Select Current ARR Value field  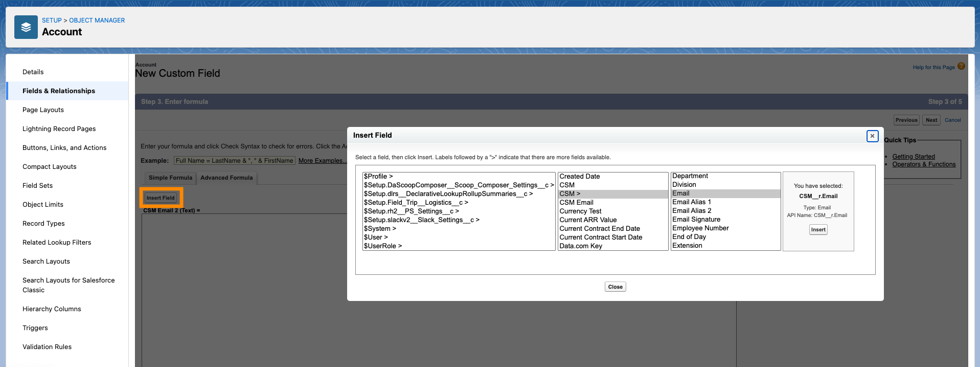[613, 220]
